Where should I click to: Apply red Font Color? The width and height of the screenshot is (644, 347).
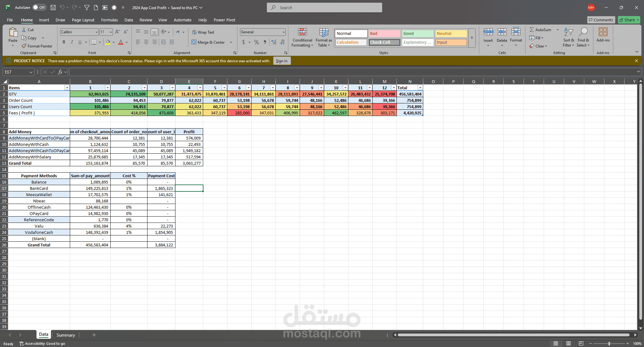pos(121,42)
